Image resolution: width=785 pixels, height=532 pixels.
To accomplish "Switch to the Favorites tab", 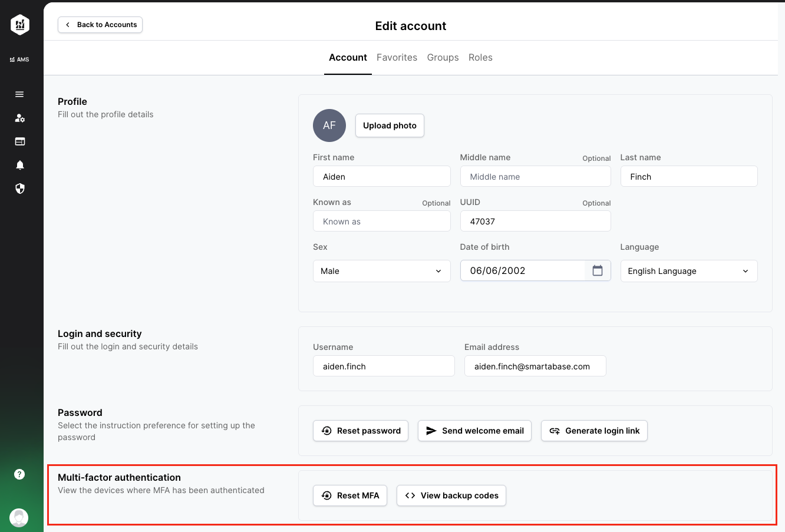I will tap(397, 58).
